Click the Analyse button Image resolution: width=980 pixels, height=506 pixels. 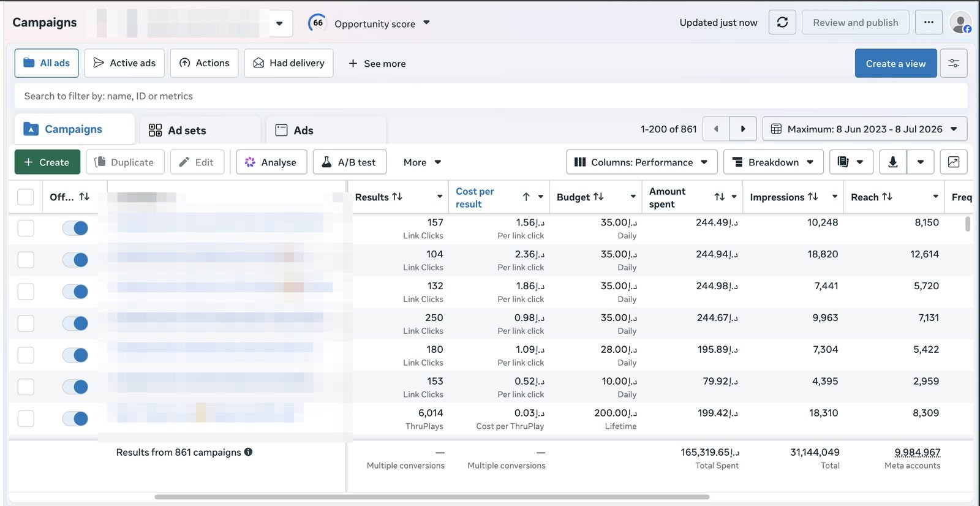pos(271,162)
